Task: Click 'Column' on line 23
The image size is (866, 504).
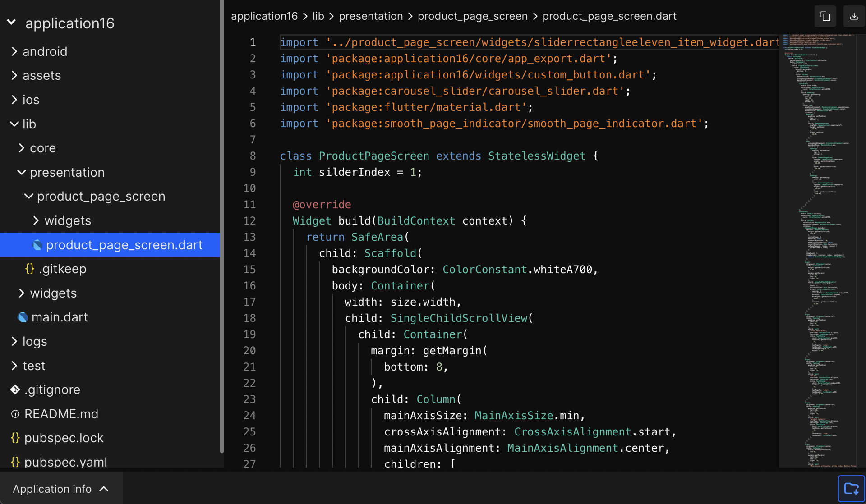Action: tap(436, 399)
